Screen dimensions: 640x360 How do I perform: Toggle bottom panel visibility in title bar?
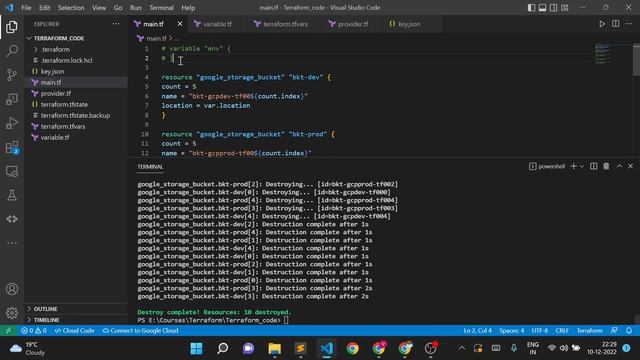[x=542, y=8]
